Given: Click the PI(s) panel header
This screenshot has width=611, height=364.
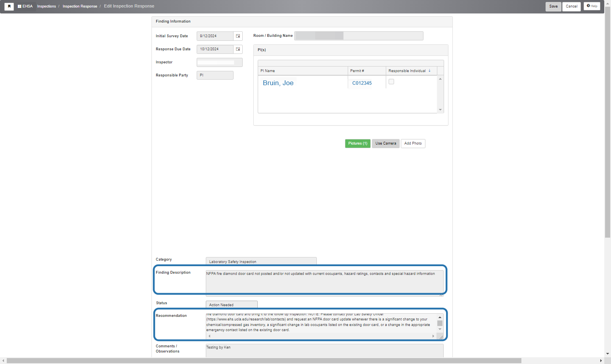Looking at the screenshot, I should 351,50.
